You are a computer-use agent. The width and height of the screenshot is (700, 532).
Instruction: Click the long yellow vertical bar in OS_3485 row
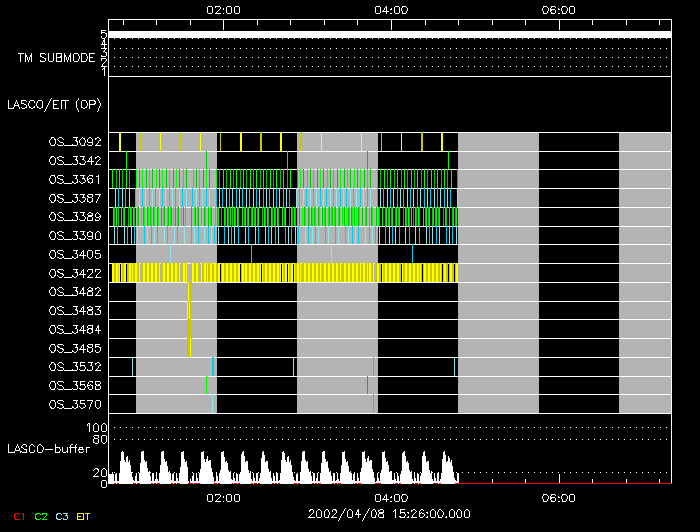pos(189,340)
